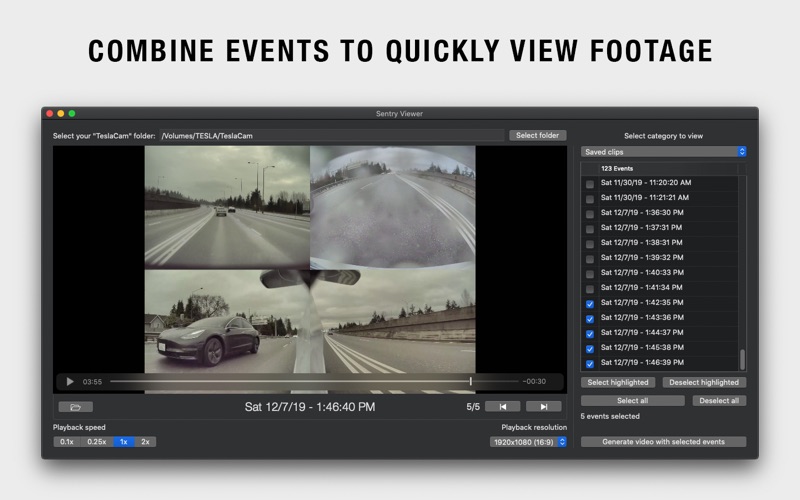This screenshot has width=800, height=500.
Task: Click the front camera view quadrant
Action: point(227,207)
